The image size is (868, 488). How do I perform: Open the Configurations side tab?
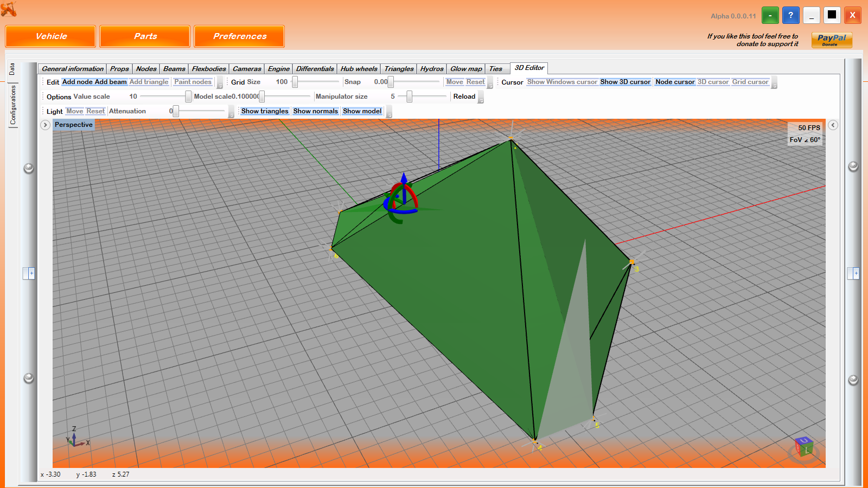click(x=13, y=105)
